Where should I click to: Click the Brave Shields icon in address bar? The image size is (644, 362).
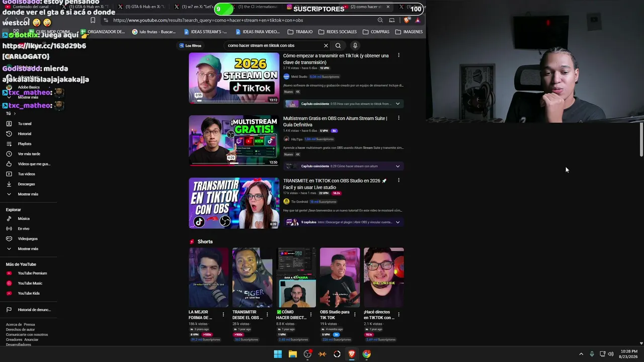click(407, 20)
